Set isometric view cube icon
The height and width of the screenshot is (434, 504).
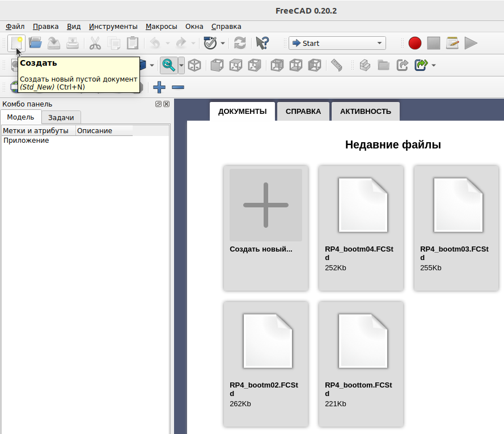194,65
